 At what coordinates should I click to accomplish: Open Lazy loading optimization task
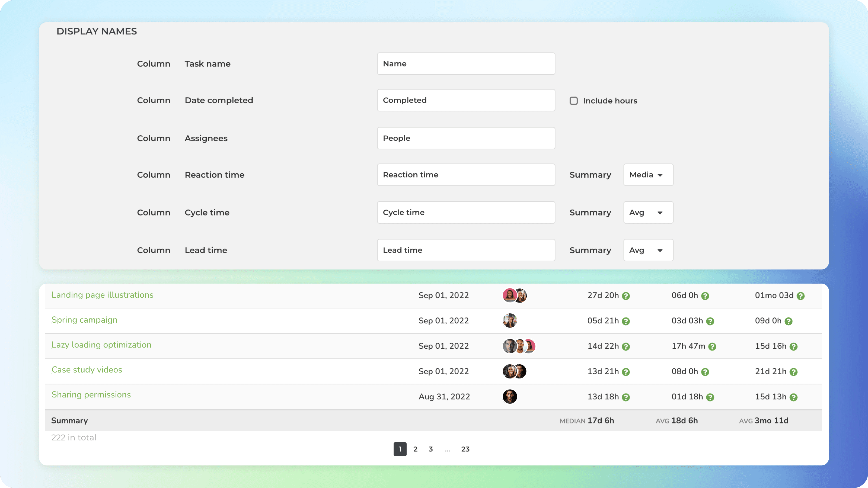coord(101,345)
